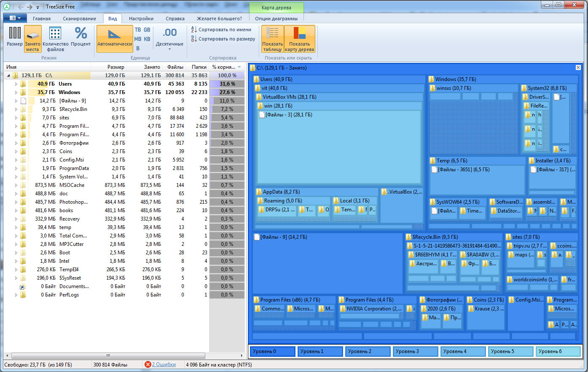Viewport: 588px width, 372px height.
Task: Close the treemap panel
Action: coord(578,67)
